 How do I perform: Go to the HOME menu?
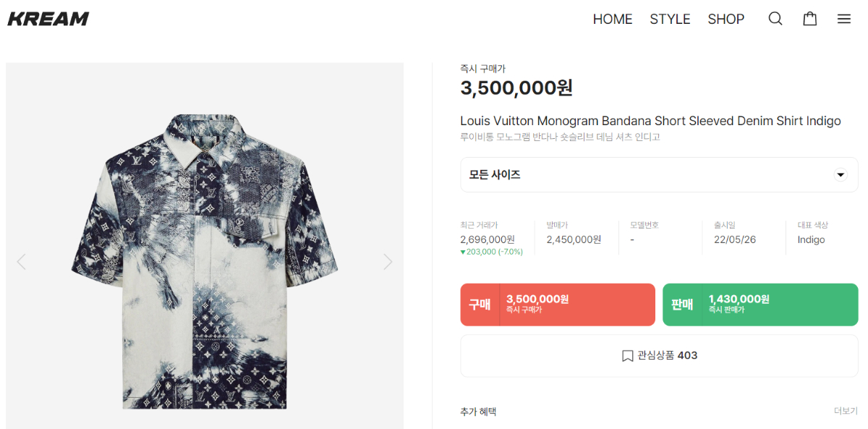pyautogui.click(x=613, y=20)
